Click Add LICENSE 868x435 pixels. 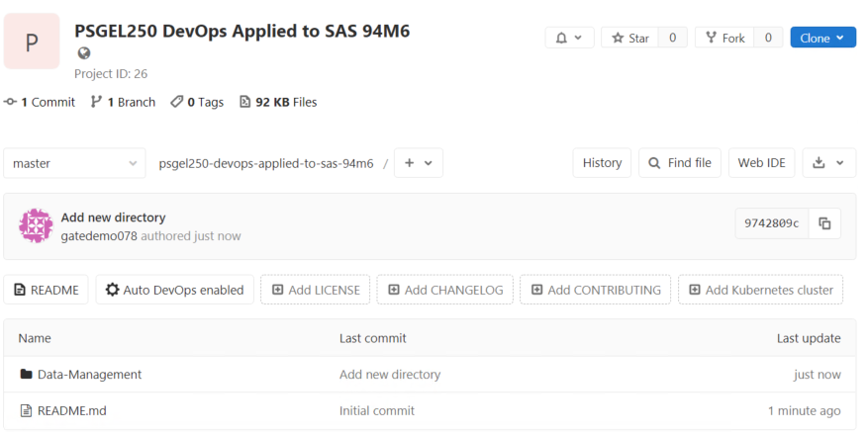[315, 290]
